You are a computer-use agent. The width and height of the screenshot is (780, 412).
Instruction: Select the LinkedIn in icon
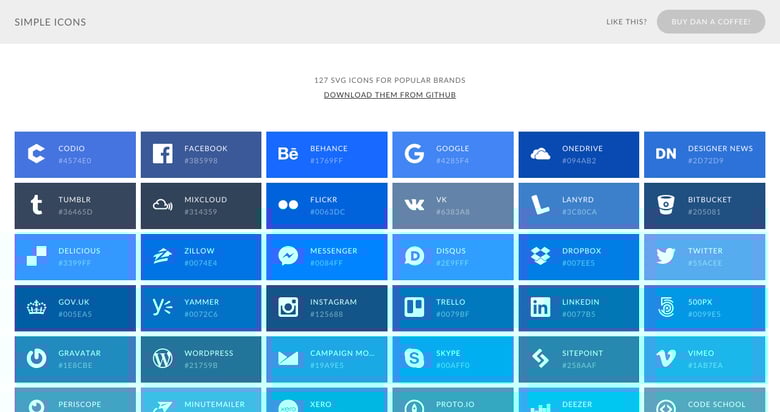(540, 308)
